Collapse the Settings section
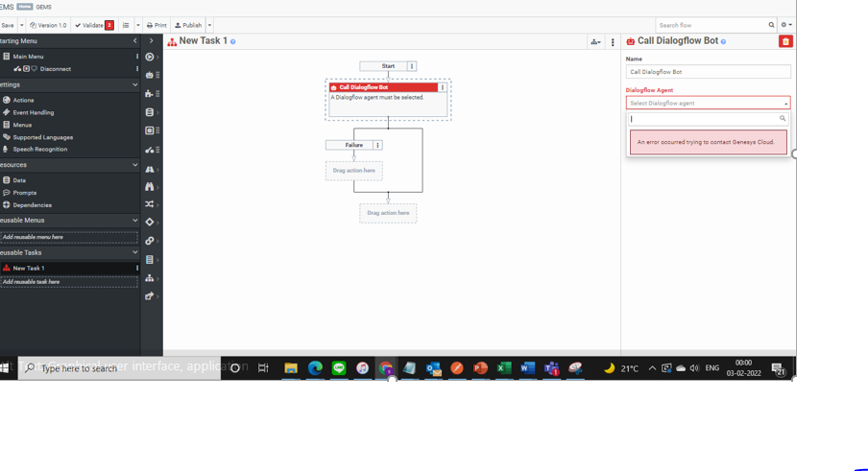868x471 pixels. click(x=134, y=85)
